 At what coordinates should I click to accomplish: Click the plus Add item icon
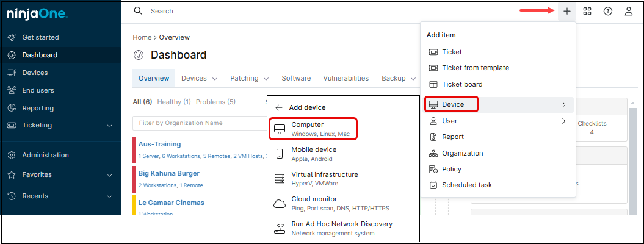[x=567, y=11]
